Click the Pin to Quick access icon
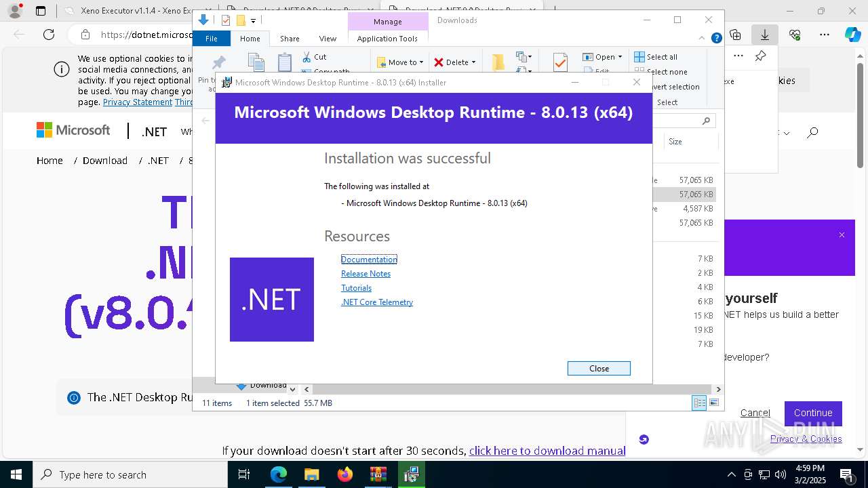 pos(218,63)
